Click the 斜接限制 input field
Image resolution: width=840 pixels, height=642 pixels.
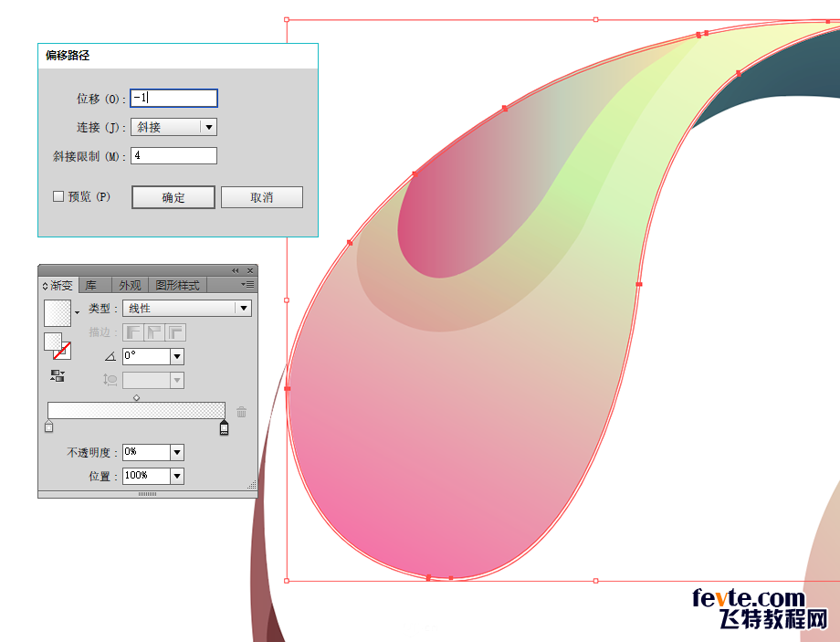pos(173,156)
